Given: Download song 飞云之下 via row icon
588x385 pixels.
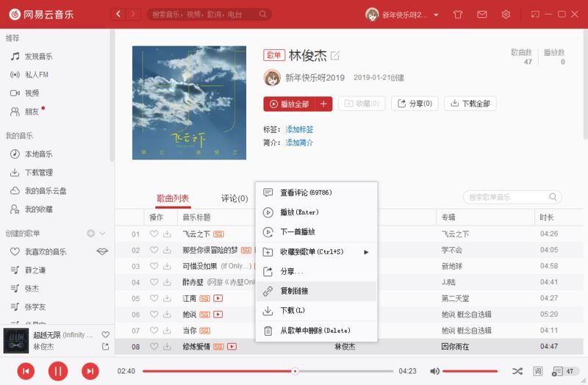Looking at the screenshot, I should (168, 234).
